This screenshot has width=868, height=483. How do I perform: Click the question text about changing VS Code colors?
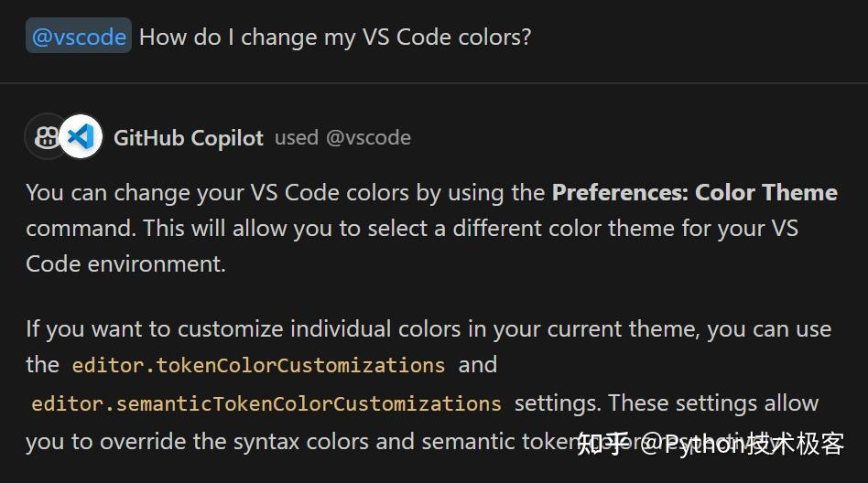[335, 38]
